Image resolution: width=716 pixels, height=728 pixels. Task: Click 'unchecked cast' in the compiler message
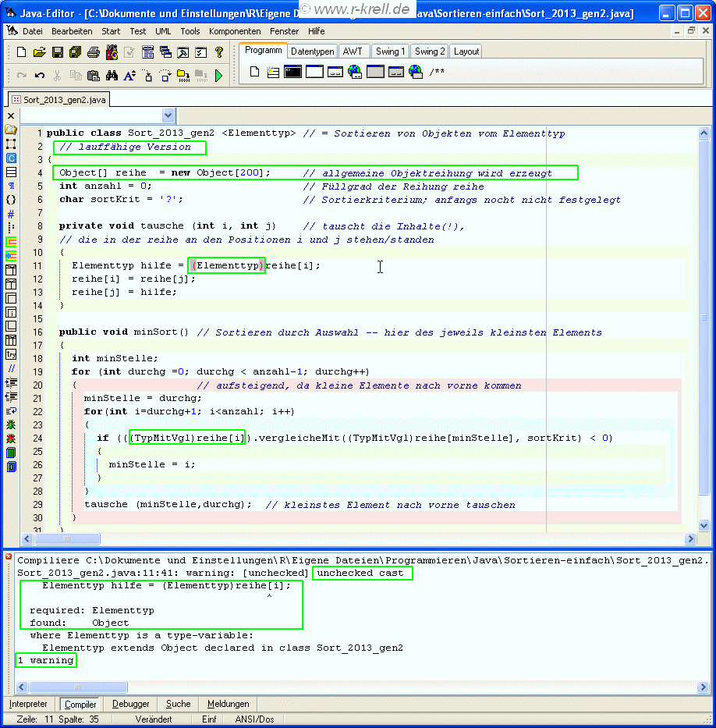(x=360, y=573)
